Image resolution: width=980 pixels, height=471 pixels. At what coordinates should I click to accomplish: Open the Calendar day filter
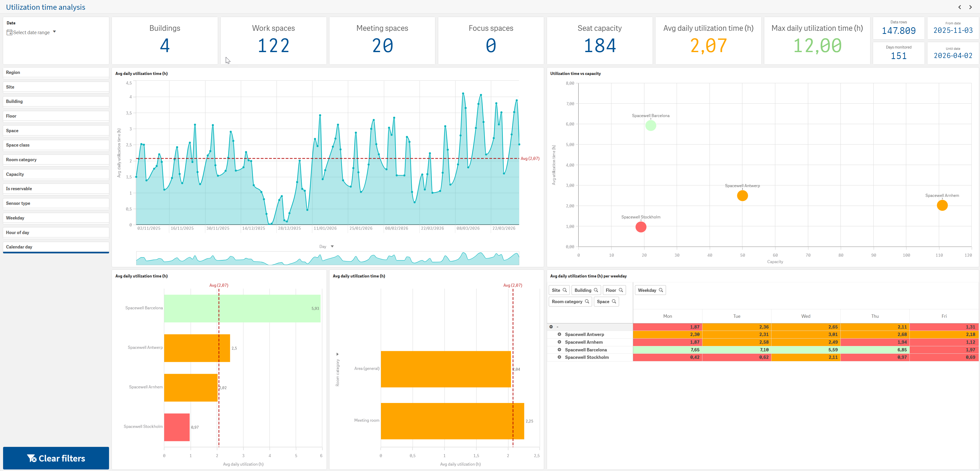[x=56, y=247]
